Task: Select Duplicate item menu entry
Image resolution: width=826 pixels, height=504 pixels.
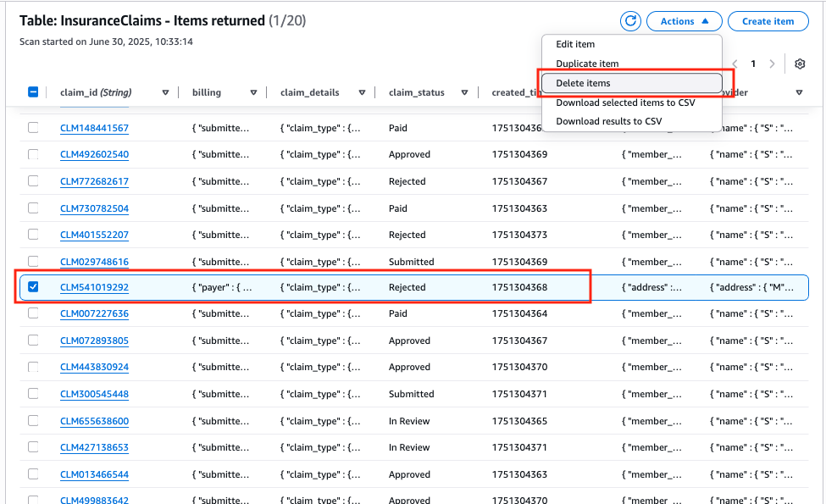Action: [587, 64]
